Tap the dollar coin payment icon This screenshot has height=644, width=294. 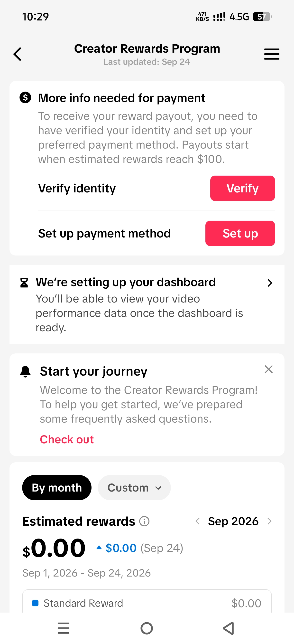click(x=25, y=97)
